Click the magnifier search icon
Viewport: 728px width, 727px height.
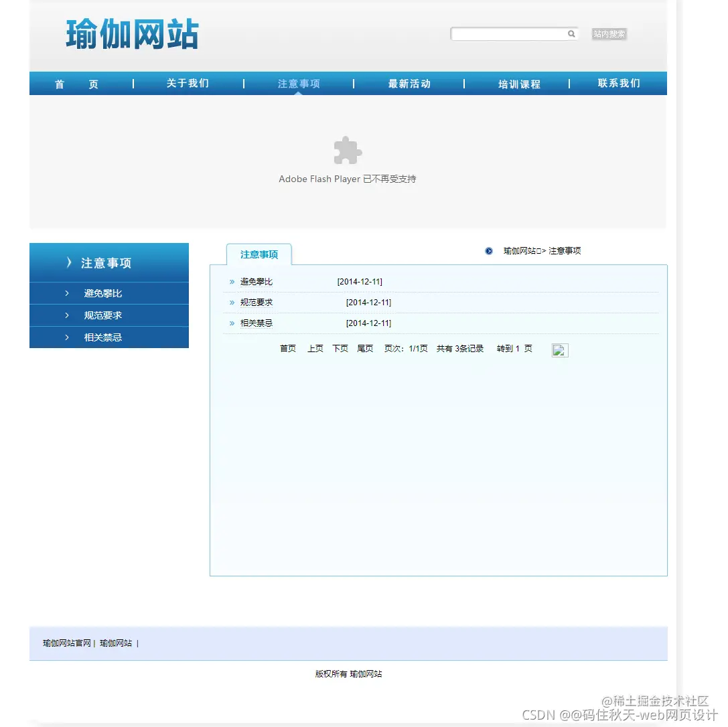click(571, 33)
